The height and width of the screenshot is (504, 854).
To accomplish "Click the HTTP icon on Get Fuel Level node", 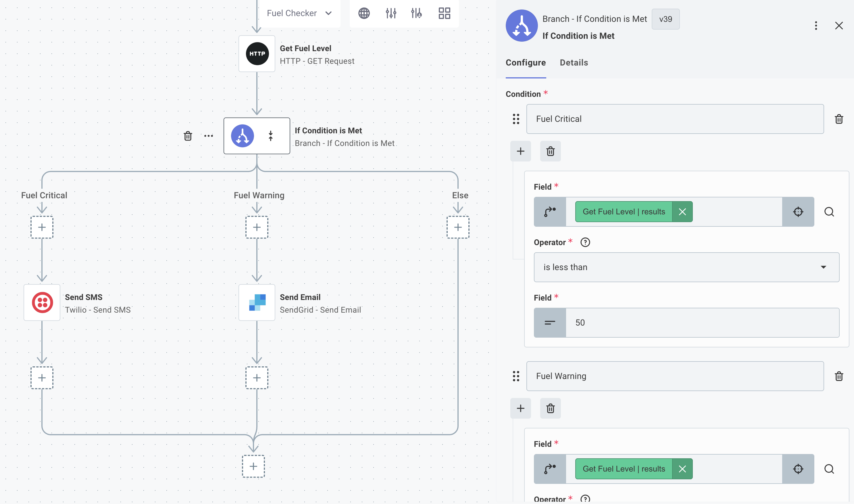I will [257, 53].
